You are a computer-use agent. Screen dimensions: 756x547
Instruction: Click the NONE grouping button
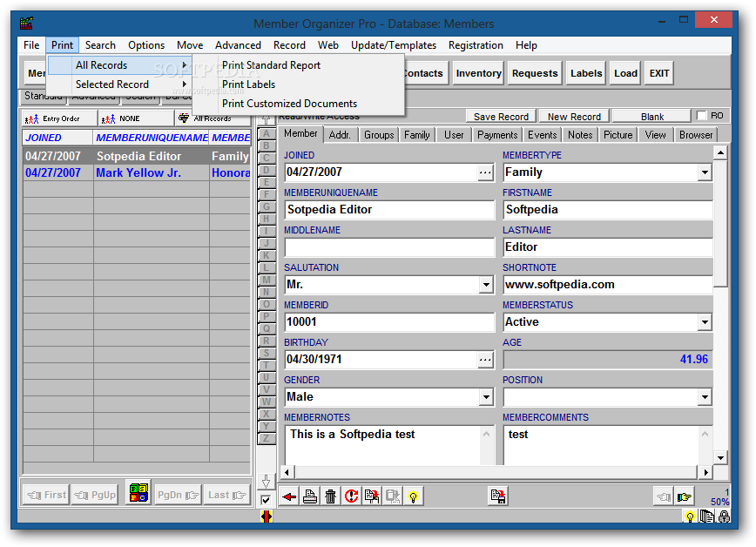coord(136,118)
